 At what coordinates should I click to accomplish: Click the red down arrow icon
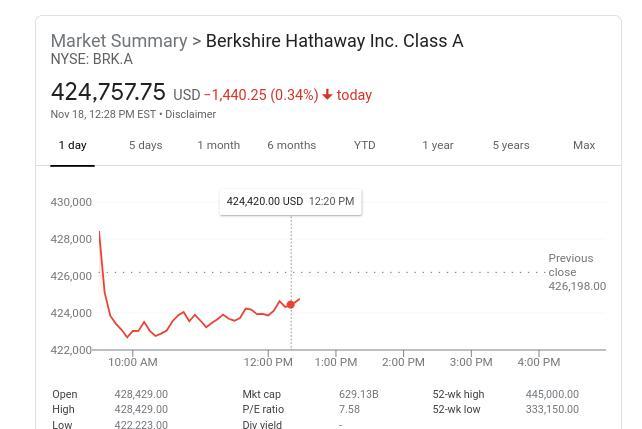(327, 95)
